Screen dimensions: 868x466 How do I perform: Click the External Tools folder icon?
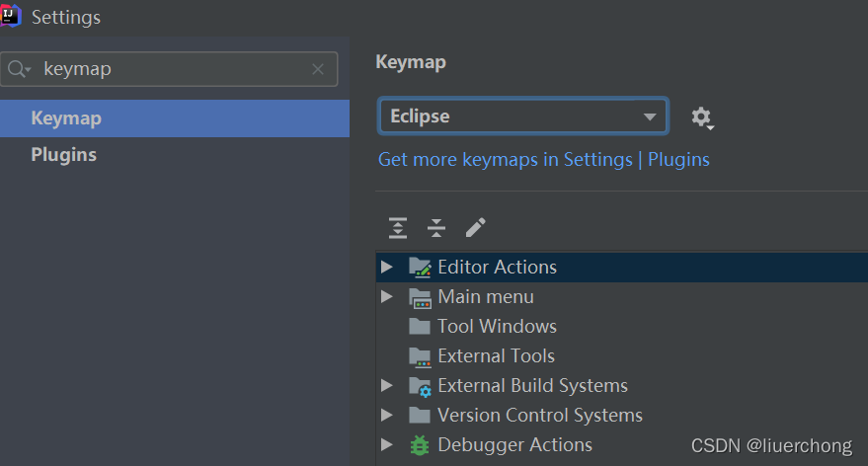point(420,357)
